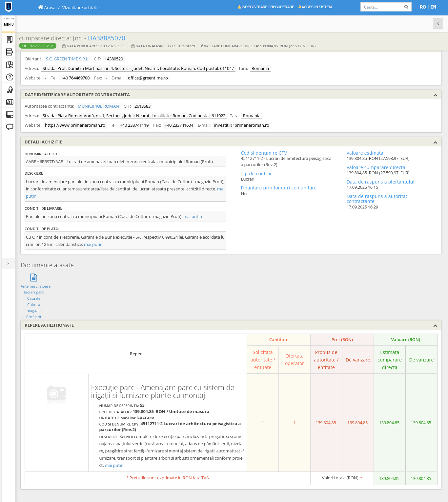The height and width of the screenshot is (502, 448).
Task: Open the person with chart sidebar icon
Action: 10,89
